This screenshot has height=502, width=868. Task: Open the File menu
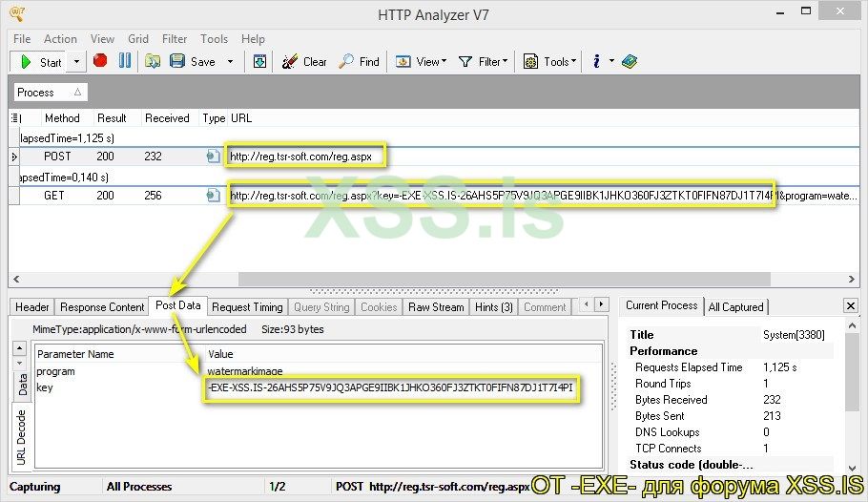(x=22, y=39)
